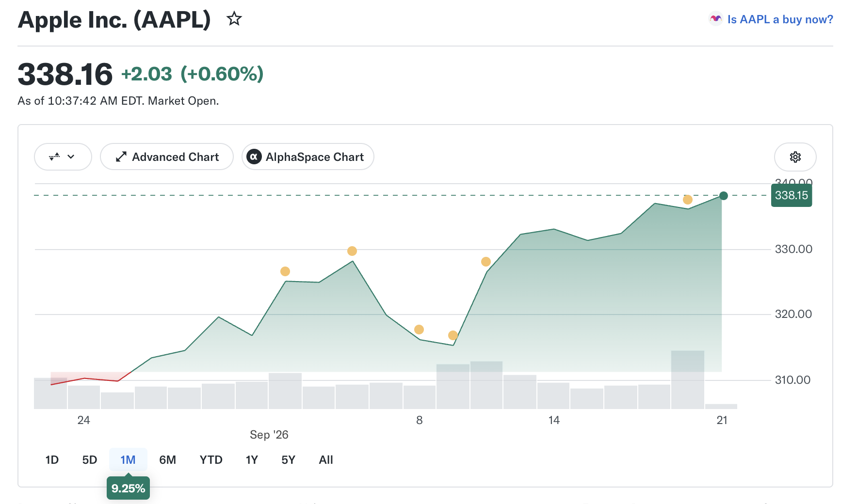Click the 338.15 price label

(792, 195)
